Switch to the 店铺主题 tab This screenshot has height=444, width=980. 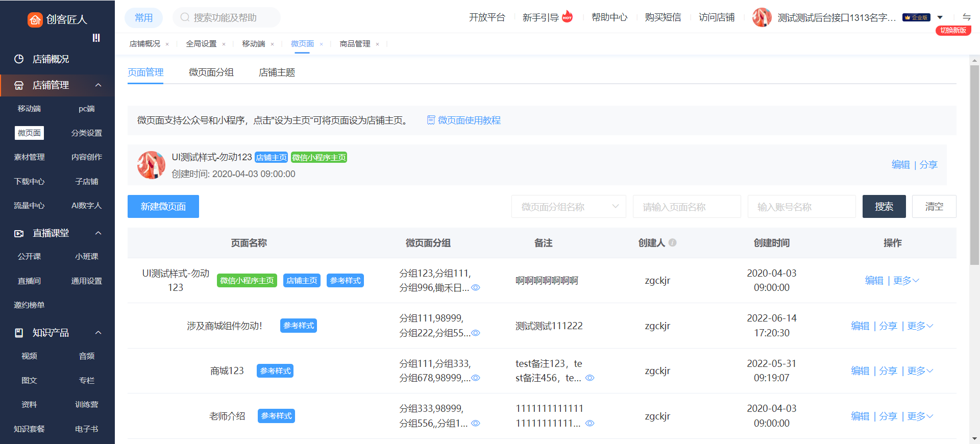pos(277,72)
